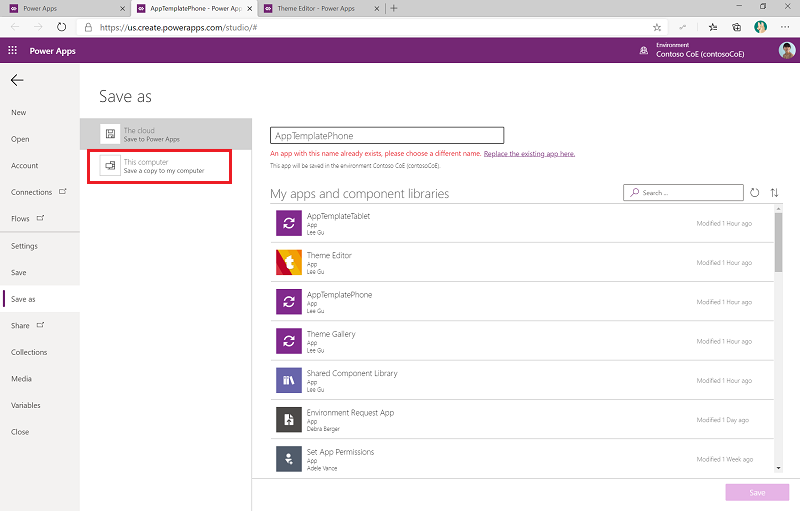Click the Shared Component Library icon
Viewport: 800px width, 511px height.
tap(288, 380)
